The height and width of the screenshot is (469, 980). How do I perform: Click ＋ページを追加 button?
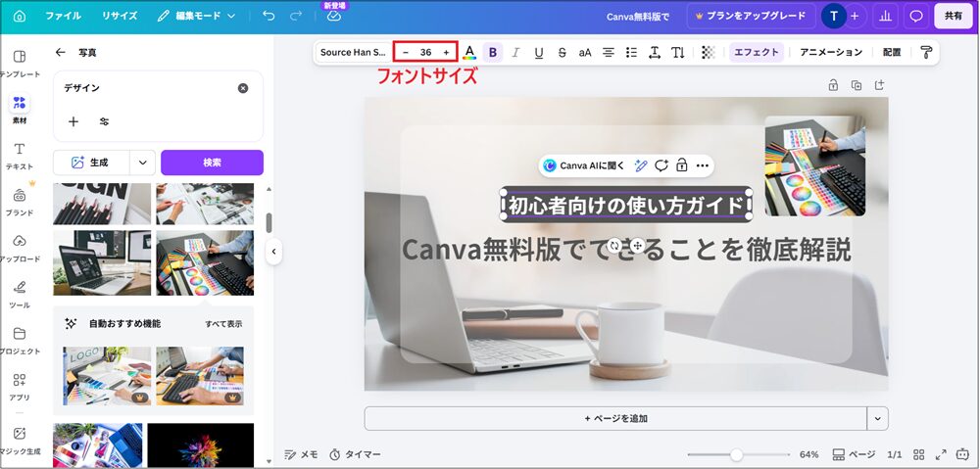point(615,418)
